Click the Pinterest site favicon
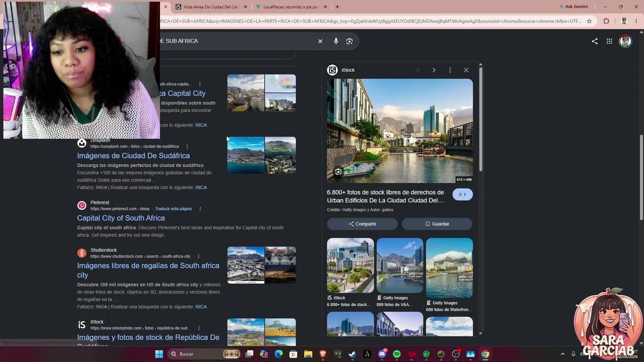This screenshot has width=644, height=362. pyautogui.click(x=82, y=206)
